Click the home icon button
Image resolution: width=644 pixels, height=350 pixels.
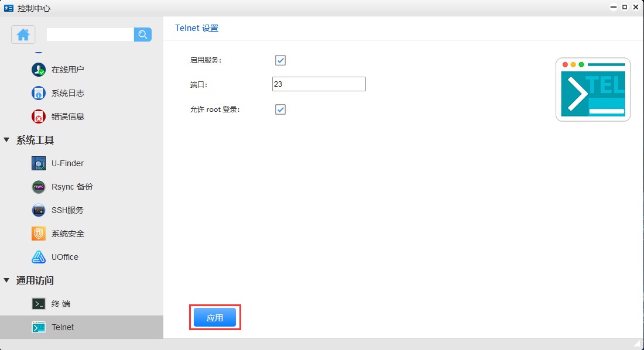[x=23, y=35]
